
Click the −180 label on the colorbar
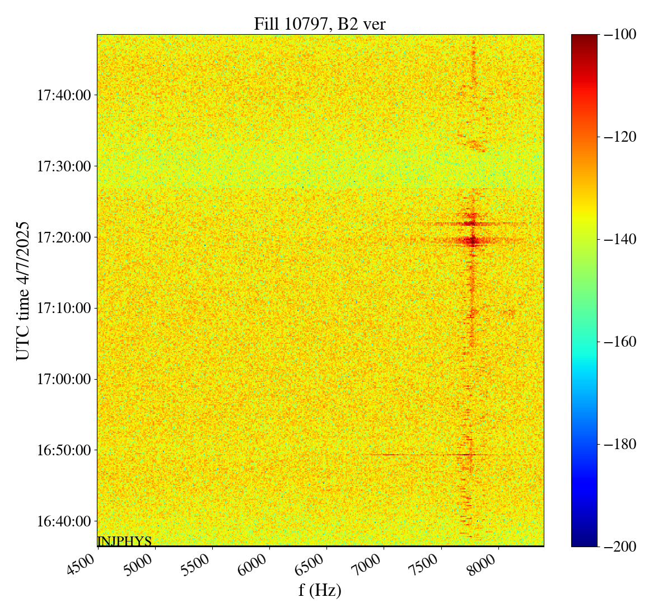click(618, 444)
